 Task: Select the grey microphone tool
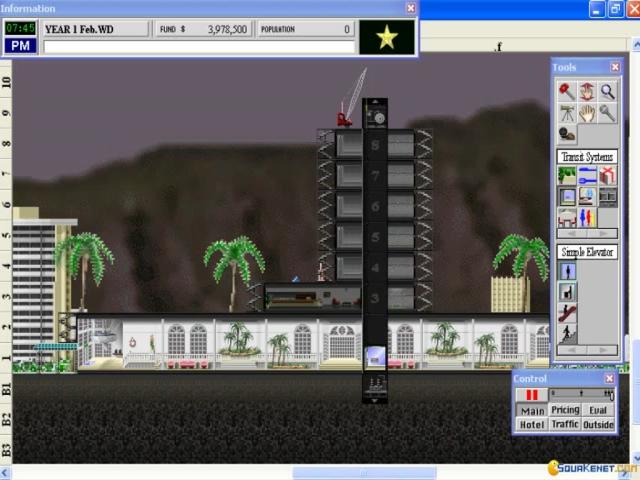tap(607, 113)
